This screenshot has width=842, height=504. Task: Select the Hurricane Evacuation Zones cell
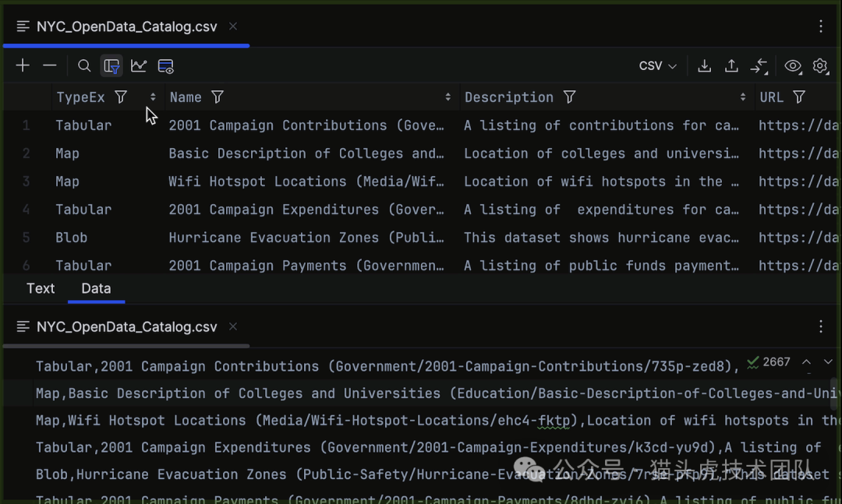click(306, 238)
